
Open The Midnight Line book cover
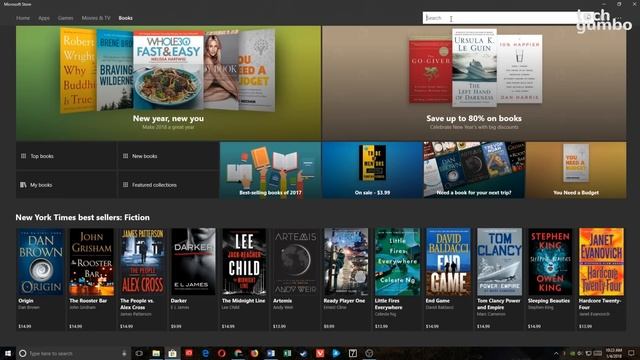[244, 262]
